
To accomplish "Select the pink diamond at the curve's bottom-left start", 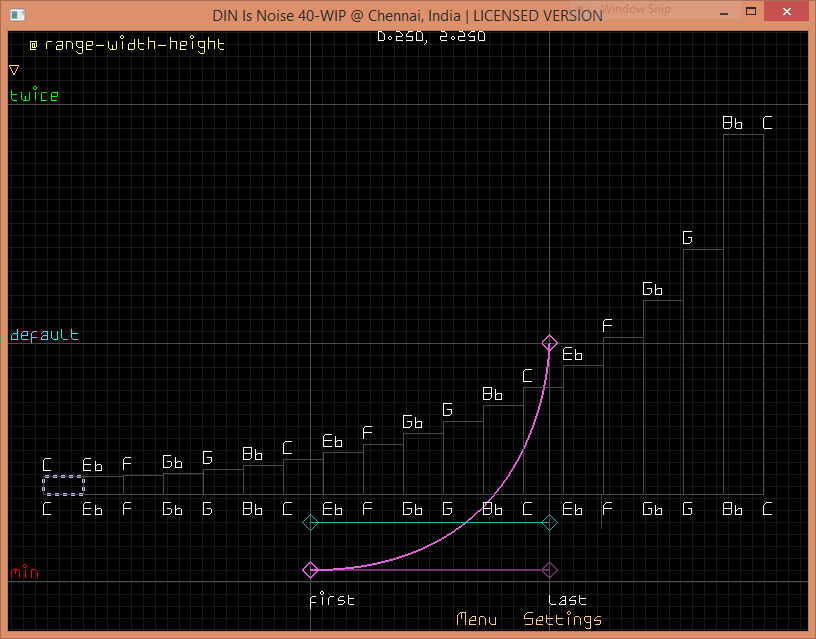I will pos(310,570).
